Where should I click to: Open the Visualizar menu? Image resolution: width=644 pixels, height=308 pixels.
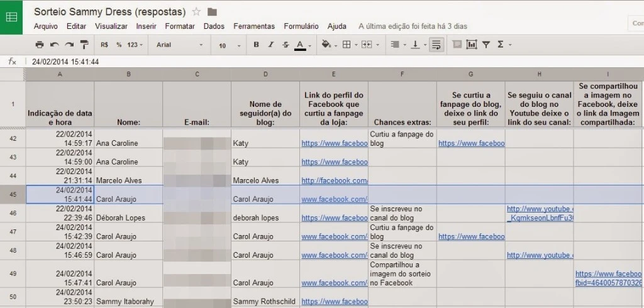pos(111,26)
